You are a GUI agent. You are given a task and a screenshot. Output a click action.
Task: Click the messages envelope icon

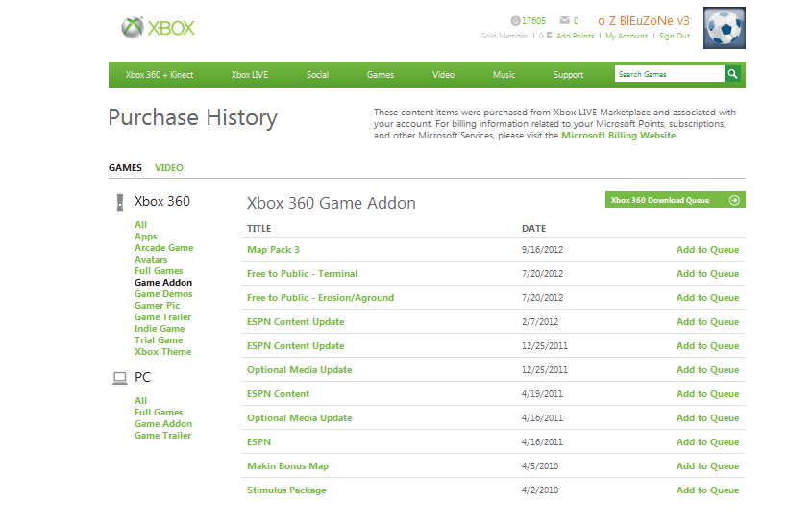click(x=564, y=20)
